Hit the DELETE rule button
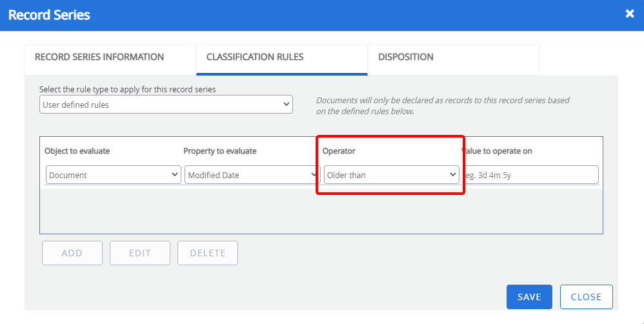The height and width of the screenshot is (324, 644). click(x=208, y=253)
